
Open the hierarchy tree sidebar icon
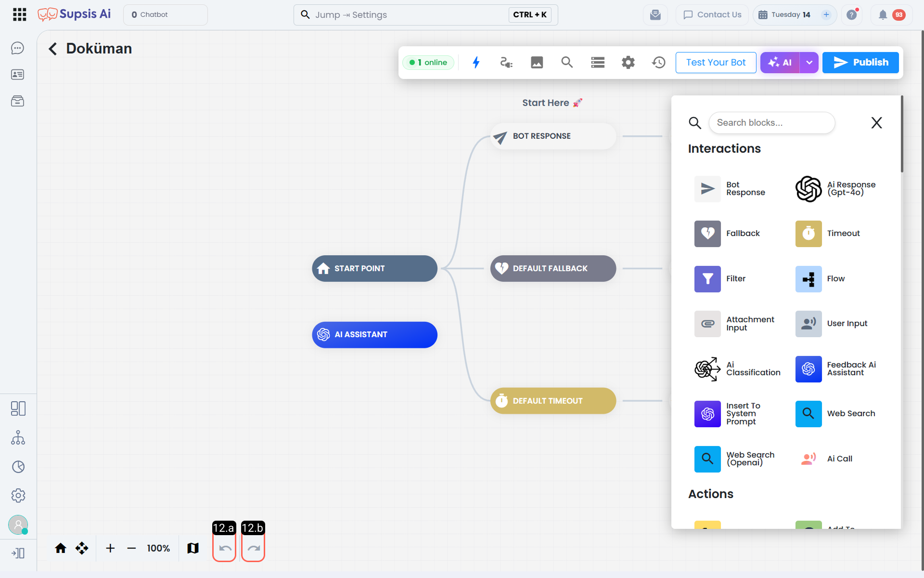(18, 437)
